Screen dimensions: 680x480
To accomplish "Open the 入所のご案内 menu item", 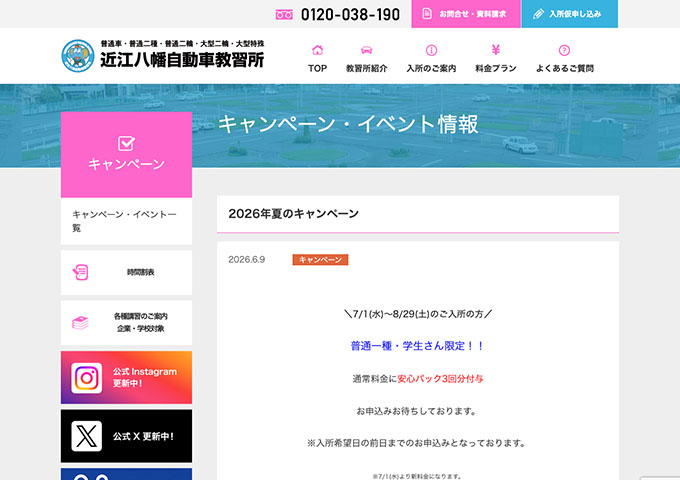I will click(x=431, y=58).
